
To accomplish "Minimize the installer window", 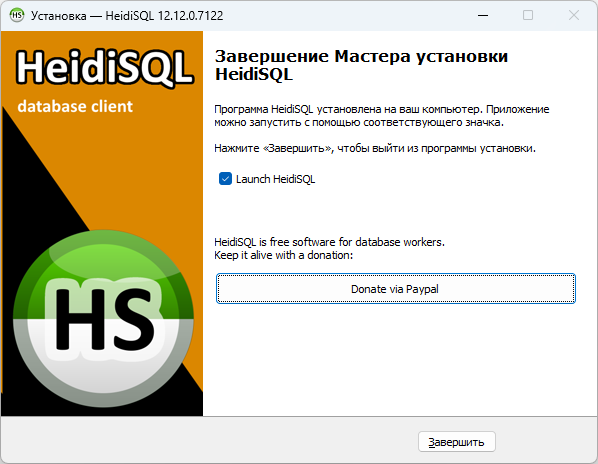I will [483, 16].
